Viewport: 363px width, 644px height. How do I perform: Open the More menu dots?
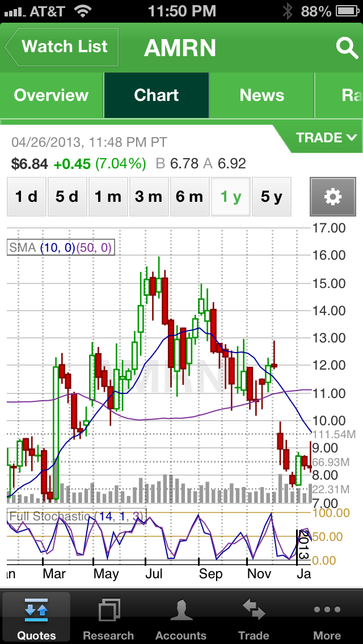[x=327, y=609]
